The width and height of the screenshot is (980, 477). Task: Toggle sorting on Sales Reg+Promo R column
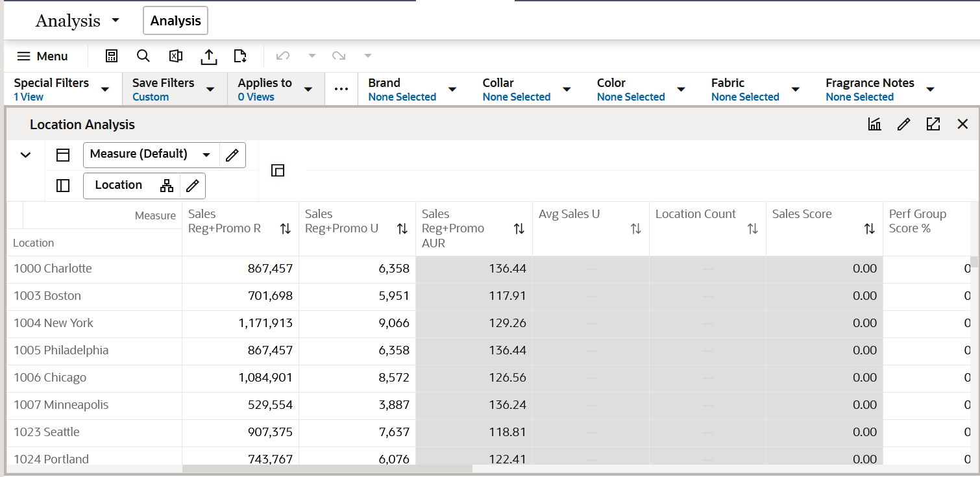(x=286, y=228)
